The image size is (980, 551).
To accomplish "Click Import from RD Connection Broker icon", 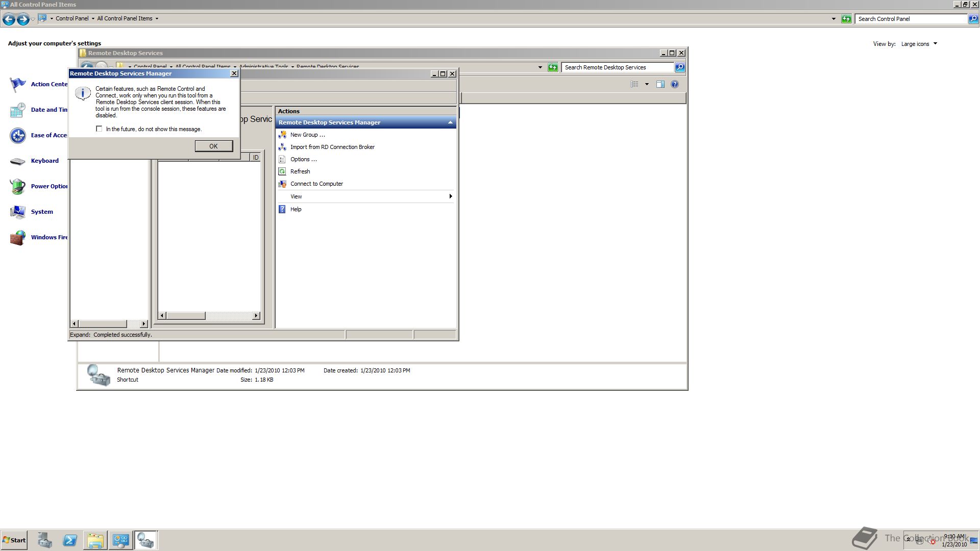I will coord(282,147).
